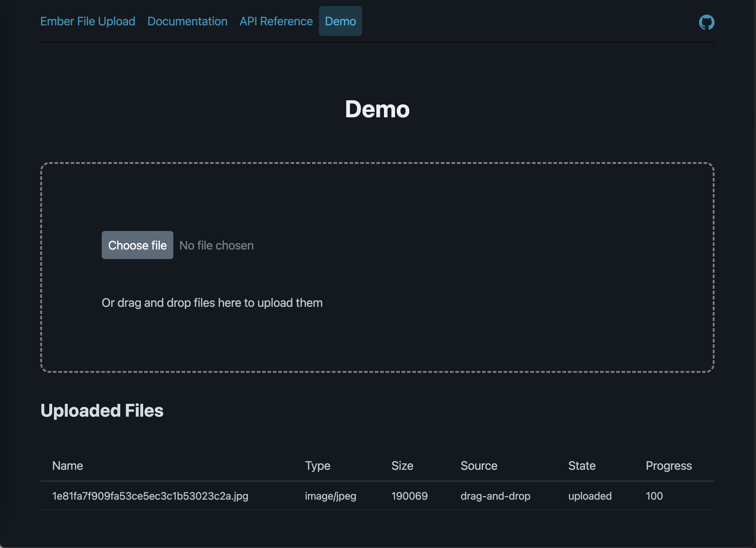Click the uploaded state cell
The image size is (756, 548).
click(x=590, y=496)
